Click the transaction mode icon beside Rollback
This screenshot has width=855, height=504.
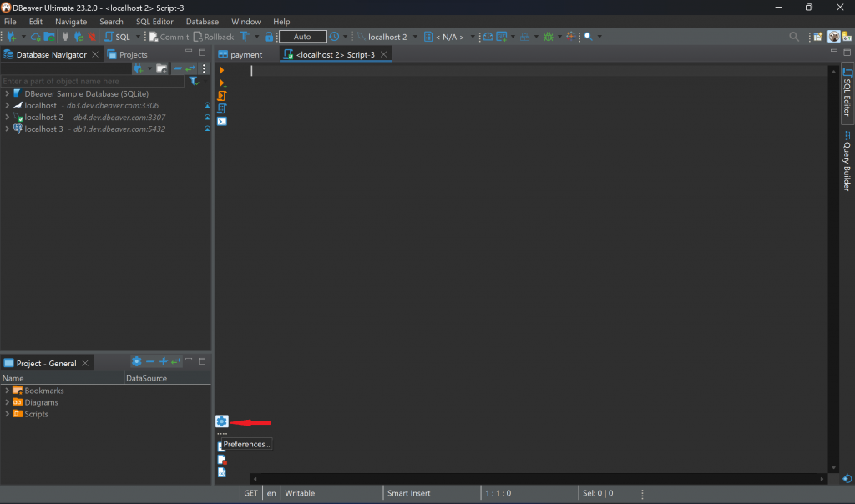(245, 37)
